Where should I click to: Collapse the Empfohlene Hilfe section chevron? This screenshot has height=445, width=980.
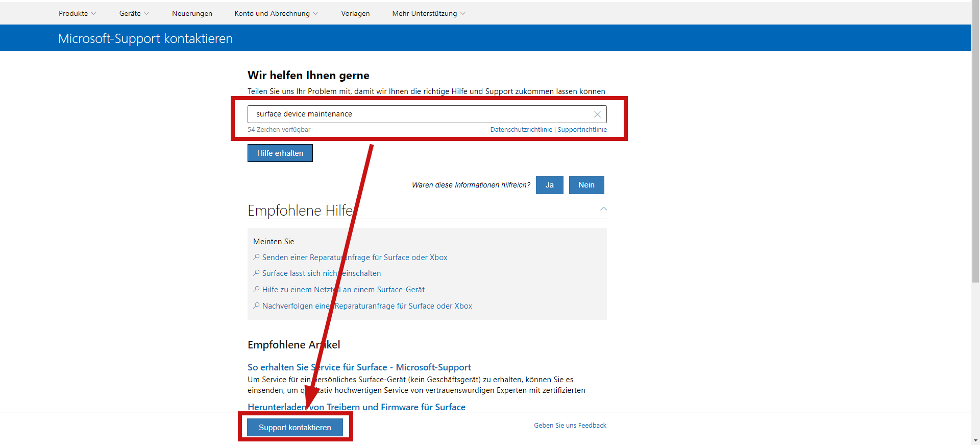(x=603, y=209)
